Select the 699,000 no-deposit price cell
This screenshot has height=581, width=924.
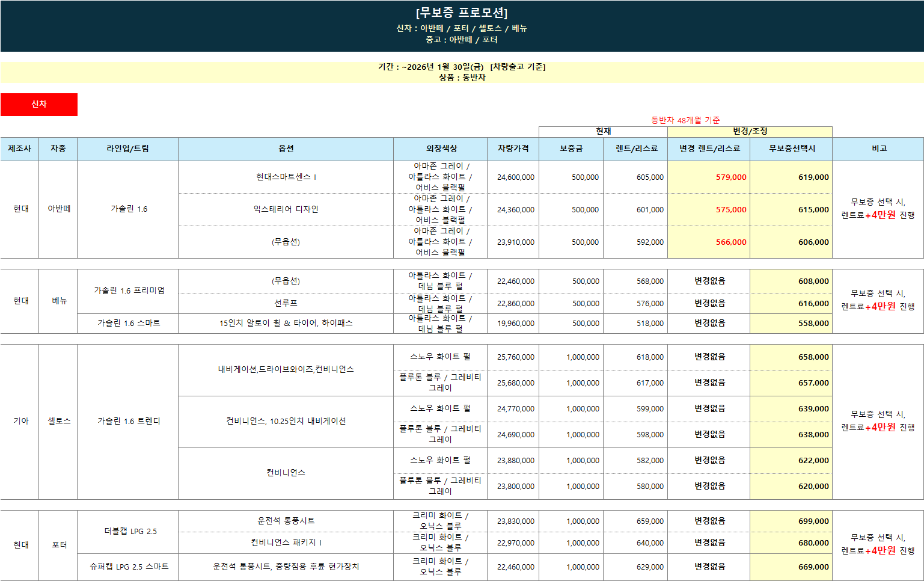[x=813, y=521]
